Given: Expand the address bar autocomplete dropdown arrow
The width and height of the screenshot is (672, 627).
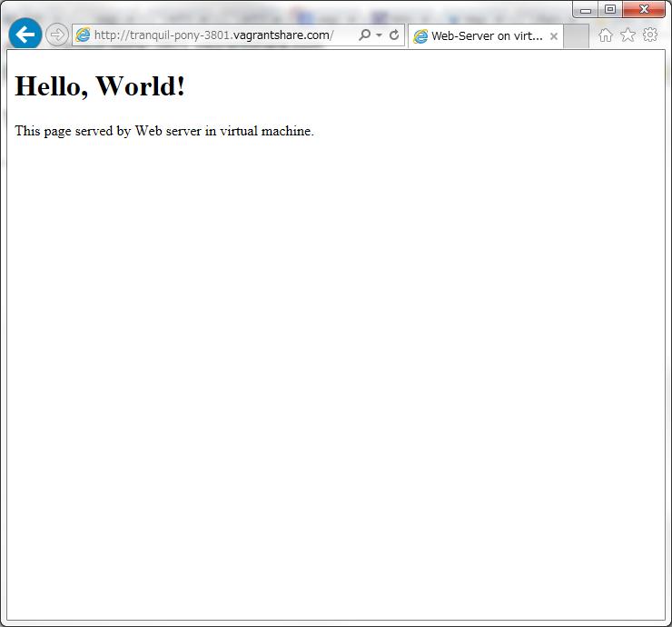Looking at the screenshot, I should point(379,35).
